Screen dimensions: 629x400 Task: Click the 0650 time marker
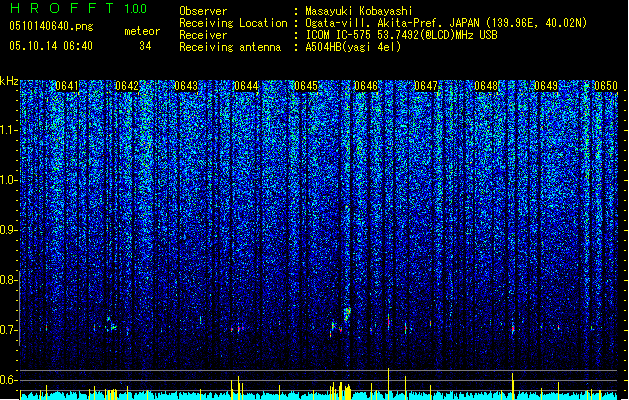pos(606,86)
